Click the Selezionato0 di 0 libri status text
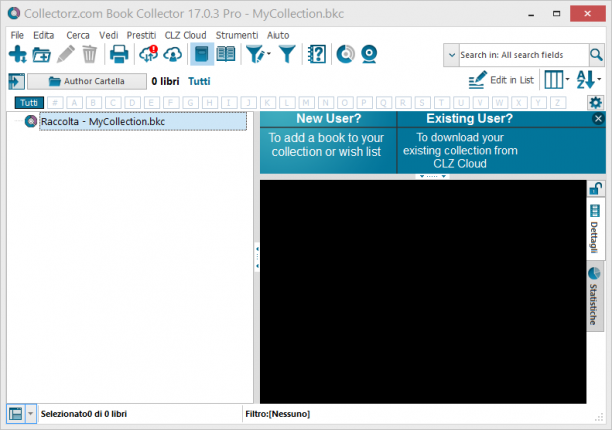The height and width of the screenshot is (430, 612). (84, 414)
